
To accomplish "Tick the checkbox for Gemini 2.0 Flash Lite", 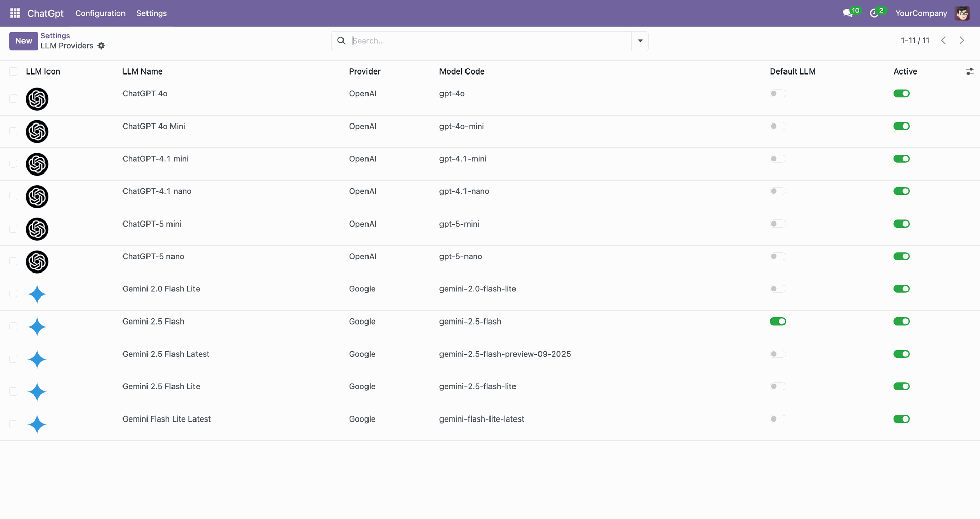I will pyautogui.click(x=13, y=294).
